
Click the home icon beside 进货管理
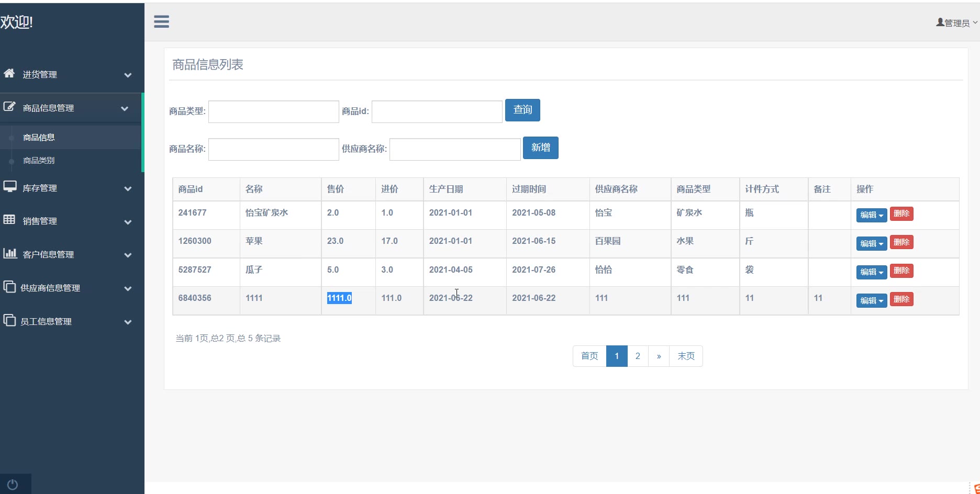point(9,73)
